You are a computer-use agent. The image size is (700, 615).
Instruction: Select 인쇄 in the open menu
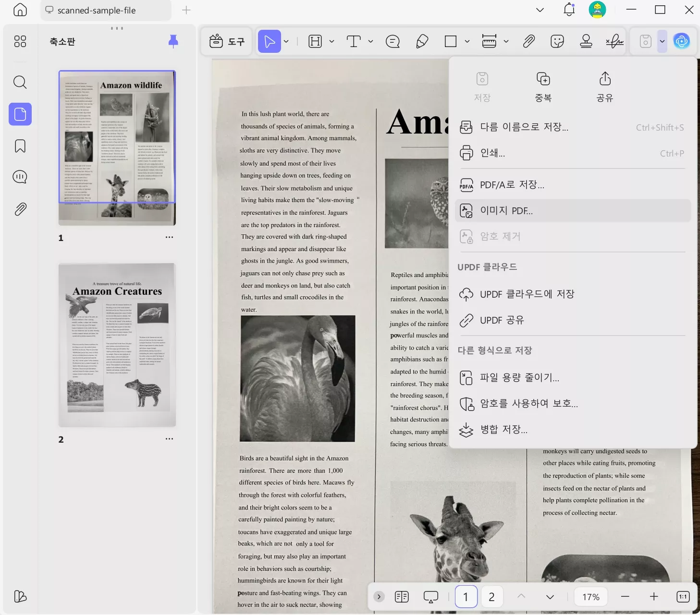pos(491,153)
